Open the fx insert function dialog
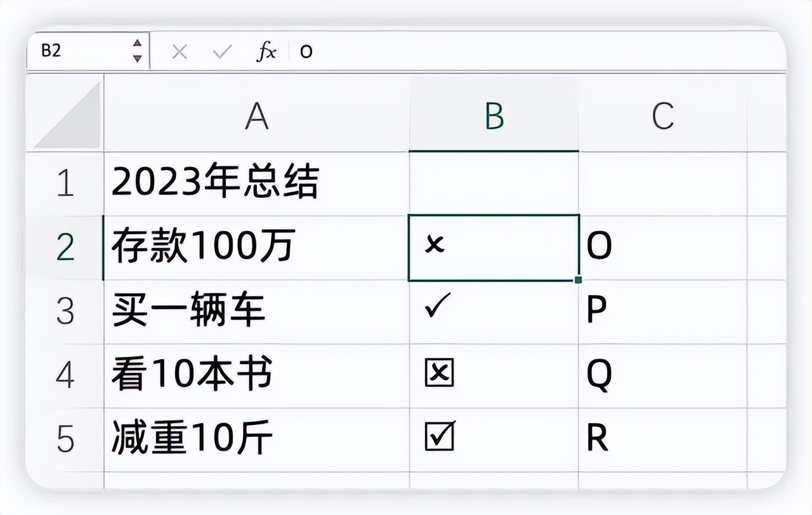The width and height of the screenshot is (812, 515). (266, 52)
